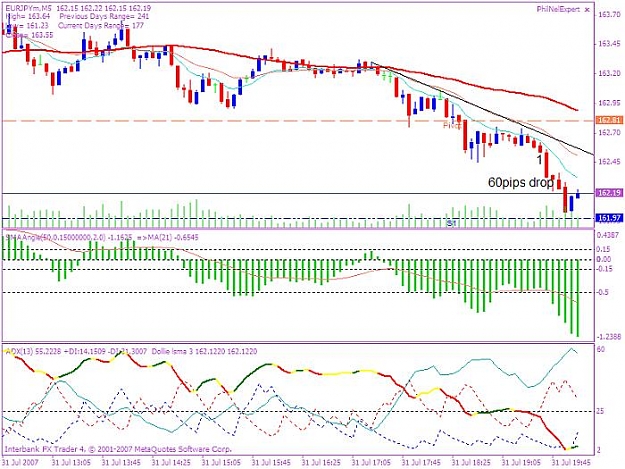Click the 'Close= 163.55' info label
This screenshot has height=469, width=625.
[x=29, y=35]
